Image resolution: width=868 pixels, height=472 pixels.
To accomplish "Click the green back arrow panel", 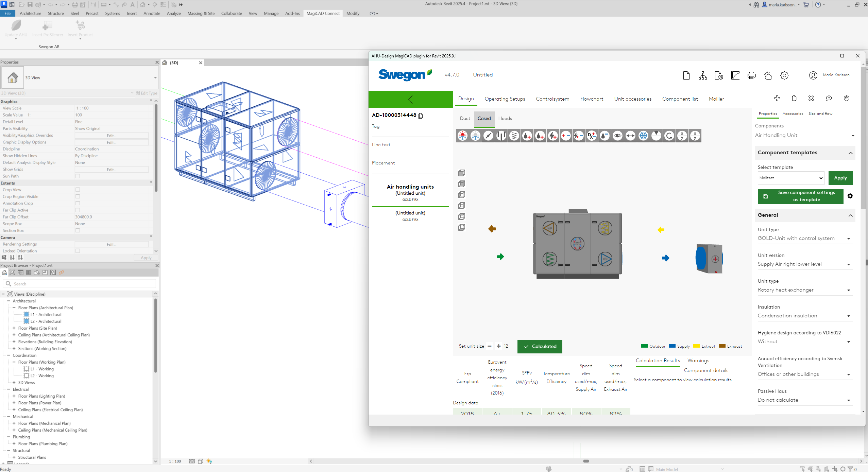I will coord(410,100).
